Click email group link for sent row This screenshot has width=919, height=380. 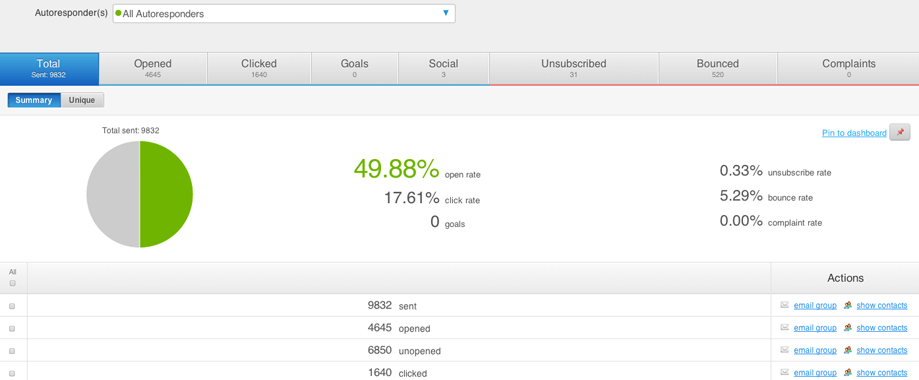click(815, 306)
